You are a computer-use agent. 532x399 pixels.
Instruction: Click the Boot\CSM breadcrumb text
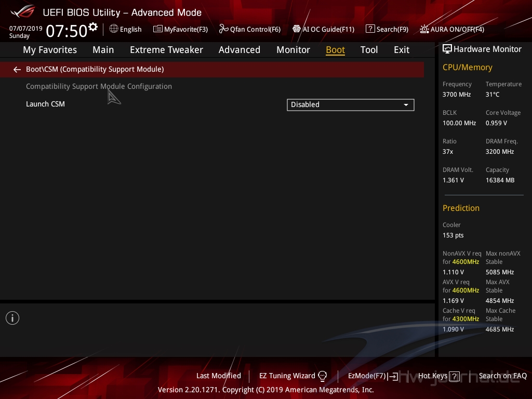(x=95, y=69)
